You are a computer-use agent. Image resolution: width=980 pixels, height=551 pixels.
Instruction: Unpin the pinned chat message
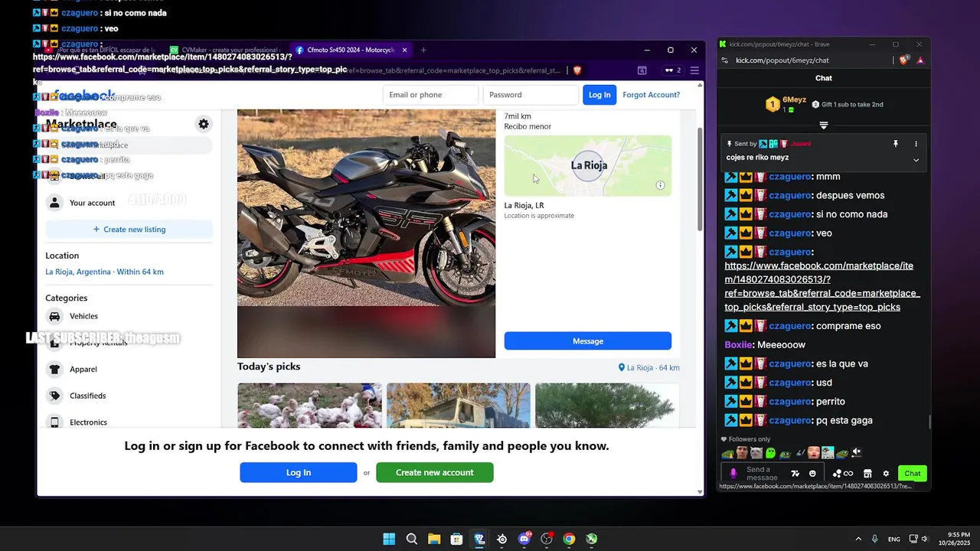pos(895,144)
